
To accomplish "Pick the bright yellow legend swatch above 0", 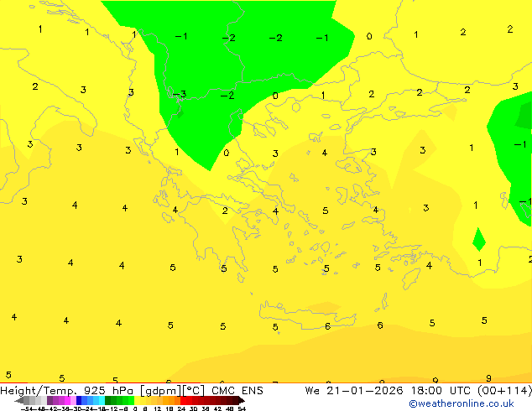I will [138, 400].
